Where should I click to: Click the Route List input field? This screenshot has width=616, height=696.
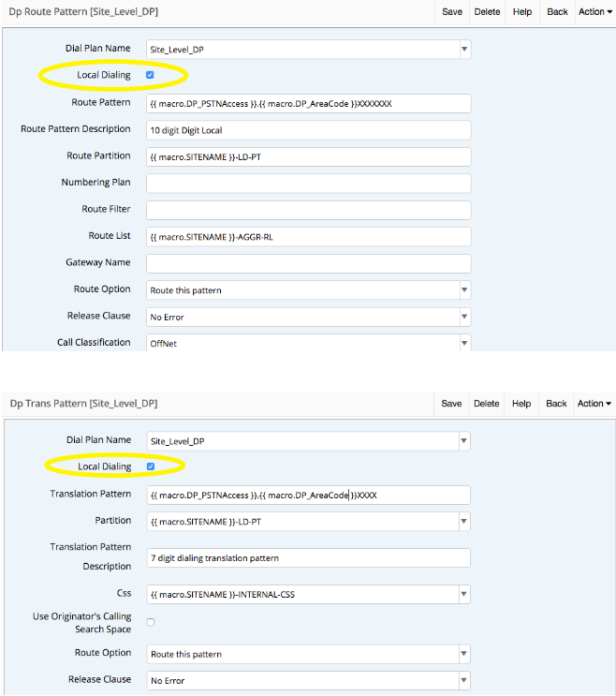tap(308, 237)
